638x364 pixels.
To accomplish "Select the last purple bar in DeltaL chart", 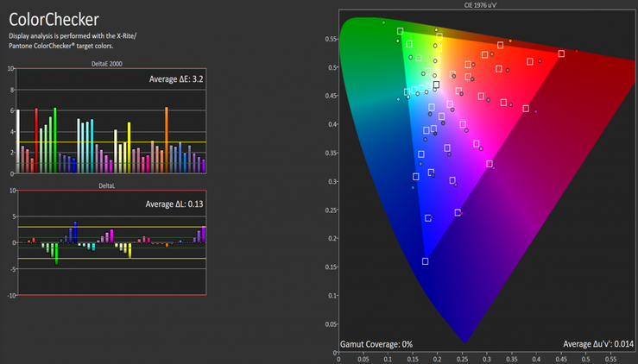I will (204, 235).
